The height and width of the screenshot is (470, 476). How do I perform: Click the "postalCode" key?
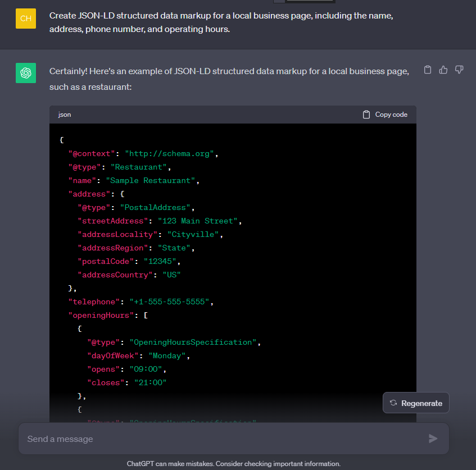pyautogui.click(x=106, y=261)
